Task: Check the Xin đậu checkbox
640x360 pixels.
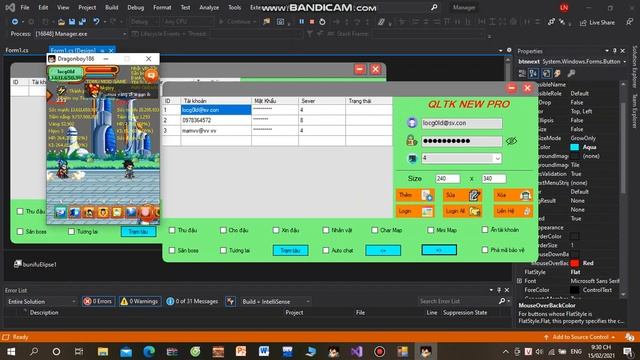Action: click(x=276, y=230)
